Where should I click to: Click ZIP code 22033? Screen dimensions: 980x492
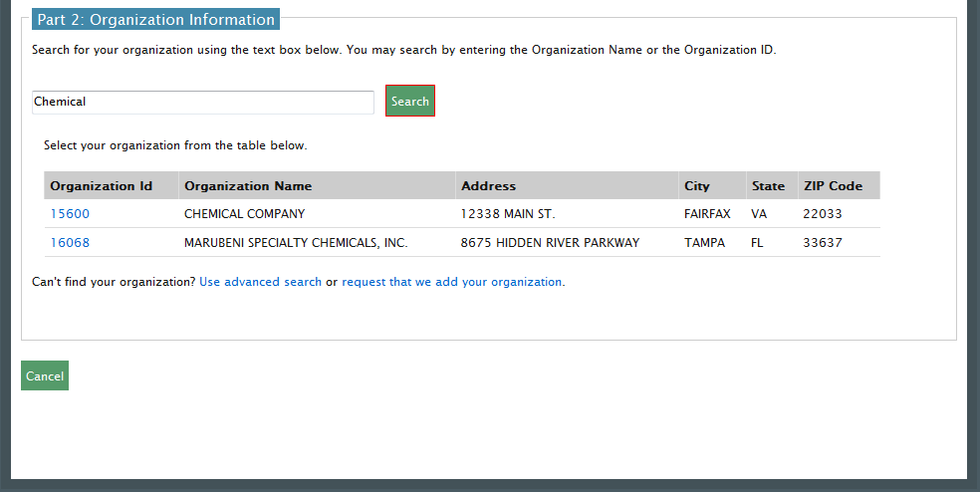tap(823, 214)
